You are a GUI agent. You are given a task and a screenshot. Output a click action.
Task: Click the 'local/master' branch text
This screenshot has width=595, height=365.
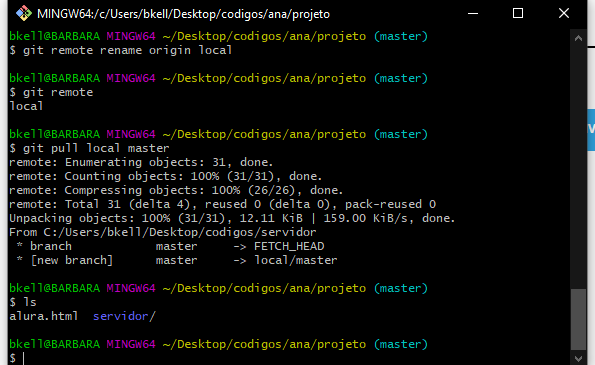(x=295, y=260)
